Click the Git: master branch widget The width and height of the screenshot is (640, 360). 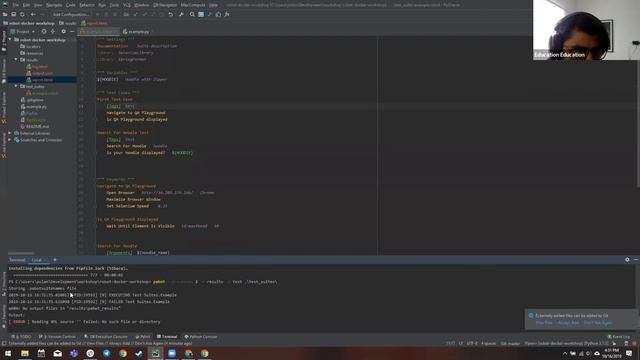click(510, 344)
